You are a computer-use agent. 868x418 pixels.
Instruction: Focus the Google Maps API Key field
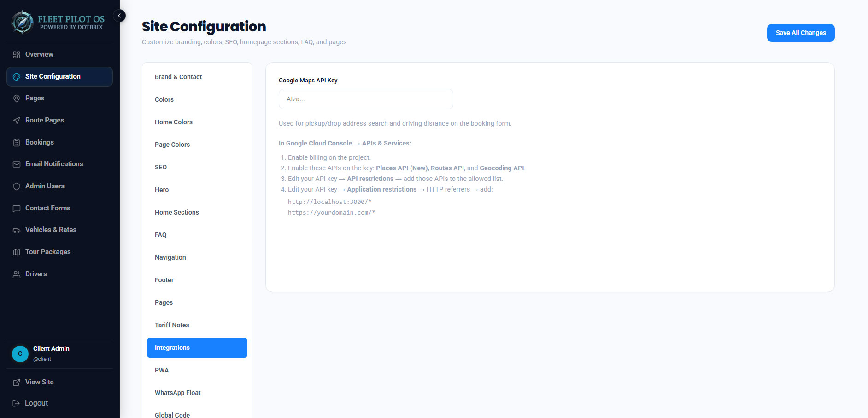[x=366, y=99]
